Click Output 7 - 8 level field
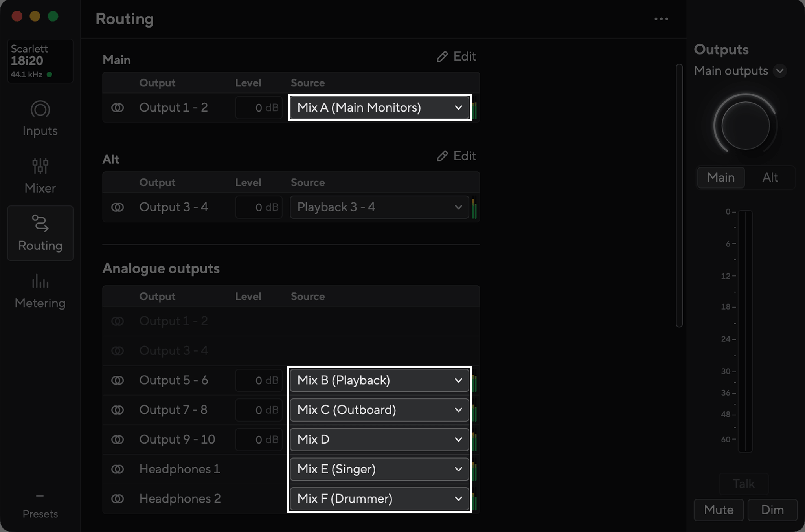 [259, 410]
